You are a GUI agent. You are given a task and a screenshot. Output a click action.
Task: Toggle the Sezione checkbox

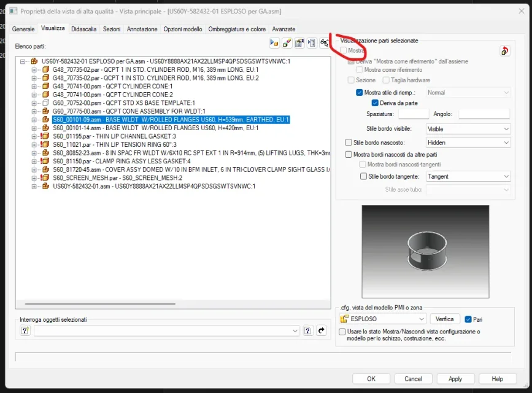[x=351, y=80]
